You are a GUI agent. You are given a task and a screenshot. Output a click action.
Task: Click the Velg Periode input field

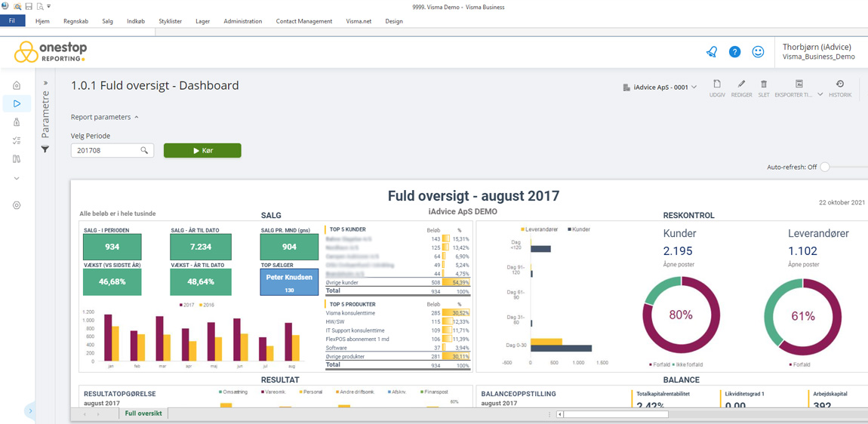[x=112, y=150]
